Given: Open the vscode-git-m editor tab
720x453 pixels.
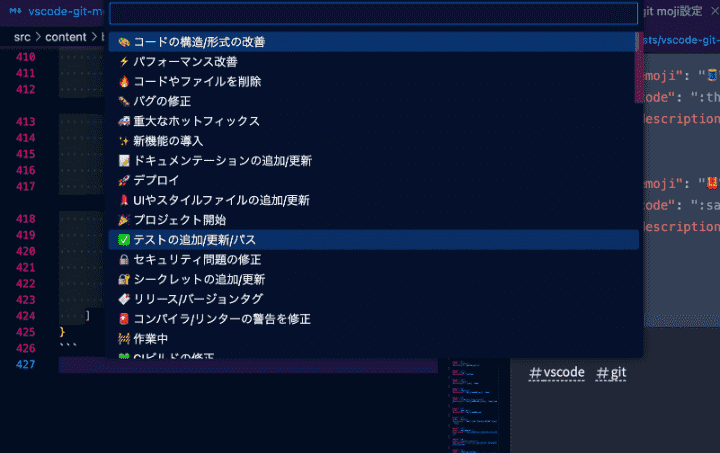Looking at the screenshot, I should (55, 11).
